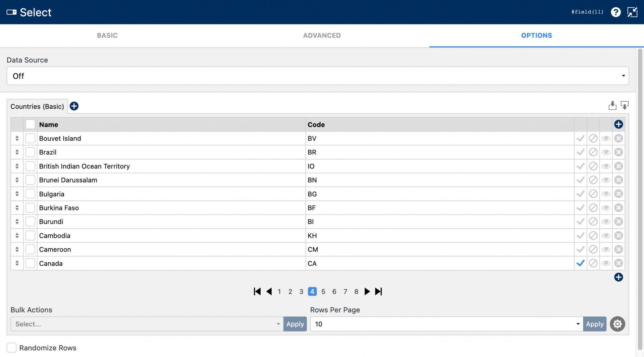This screenshot has width=644, height=357.
Task: Check the Brazil row checkbox
Action: click(30, 152)
